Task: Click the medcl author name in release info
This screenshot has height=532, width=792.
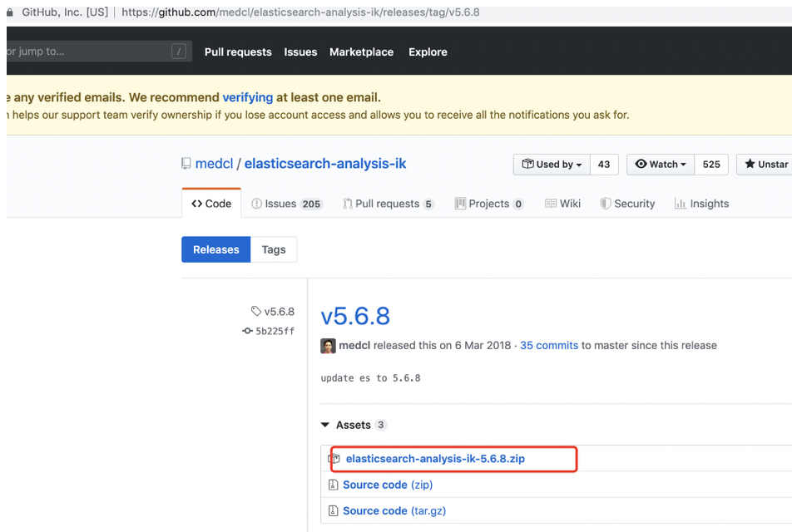Action: pyautogui.click(x=354, y=345)
